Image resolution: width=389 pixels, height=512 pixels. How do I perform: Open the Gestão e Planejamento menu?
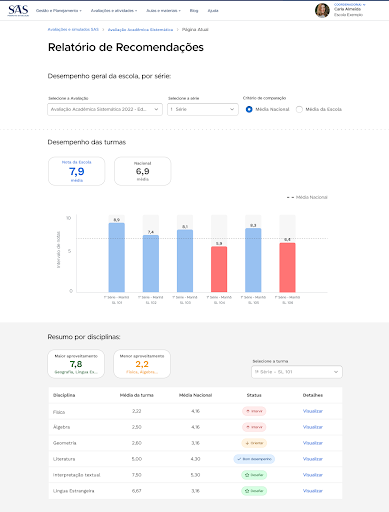click(x=59, y=11)
